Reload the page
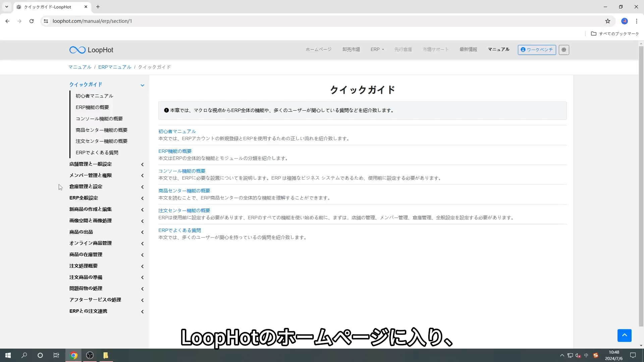Screen dimensions: 644x362 (31, 21)
